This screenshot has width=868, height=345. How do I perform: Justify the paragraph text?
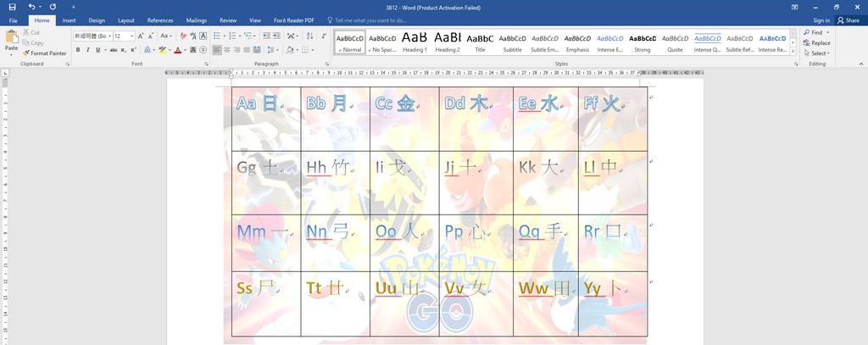tap(247, 50)
